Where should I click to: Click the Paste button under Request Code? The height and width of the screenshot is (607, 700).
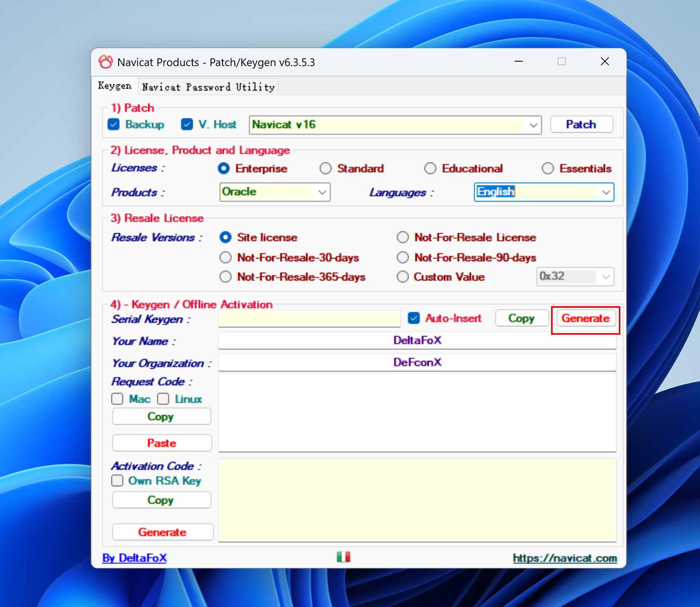tap(162, 443)
